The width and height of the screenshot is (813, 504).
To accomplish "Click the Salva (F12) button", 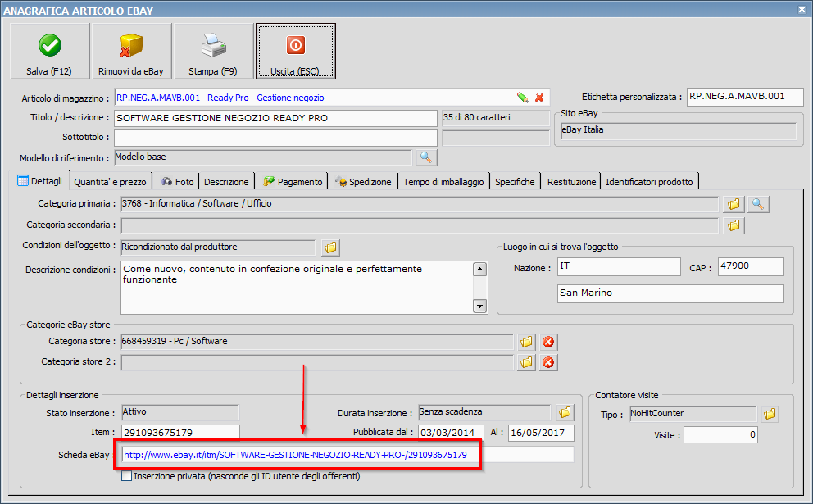I will 49,51.
